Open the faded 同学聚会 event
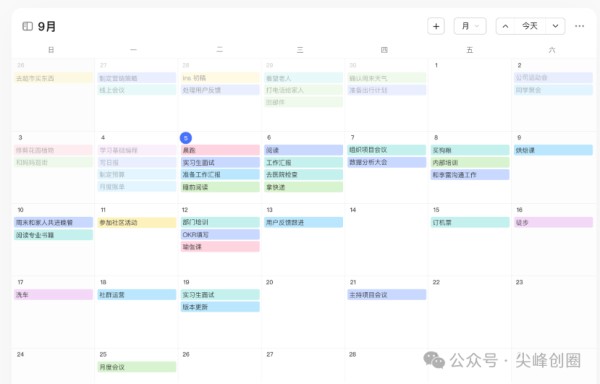 [x=554, y=90]
